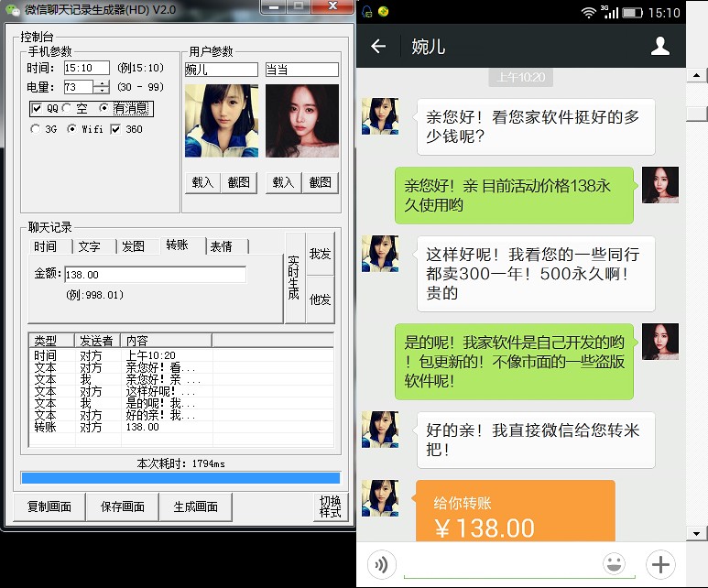This screenshot has width=708, height=588.
Task: Click the 金额 input field showing 138.00
Action: click(156, 275)
